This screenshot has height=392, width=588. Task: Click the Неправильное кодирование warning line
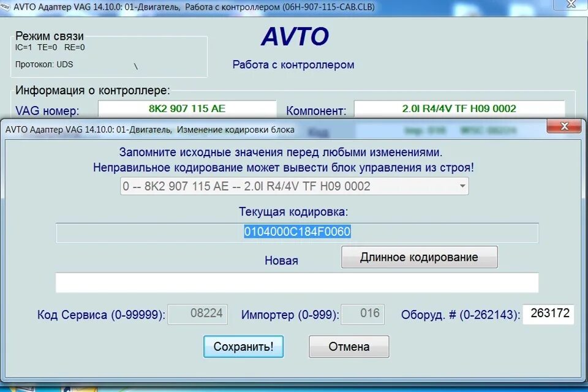(x=284, y=167)
